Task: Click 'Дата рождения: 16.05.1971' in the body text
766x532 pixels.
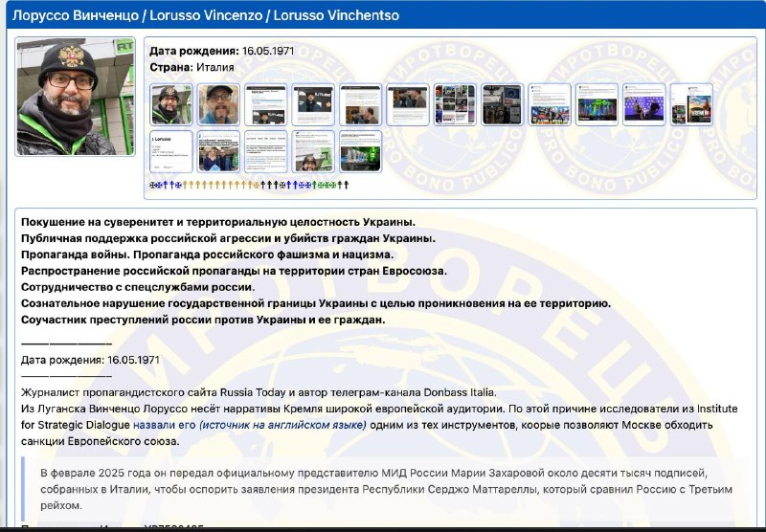Action: click(90, 360)
